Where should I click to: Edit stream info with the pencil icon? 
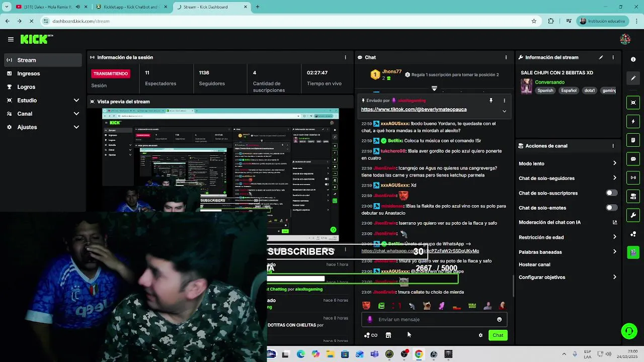601,57
